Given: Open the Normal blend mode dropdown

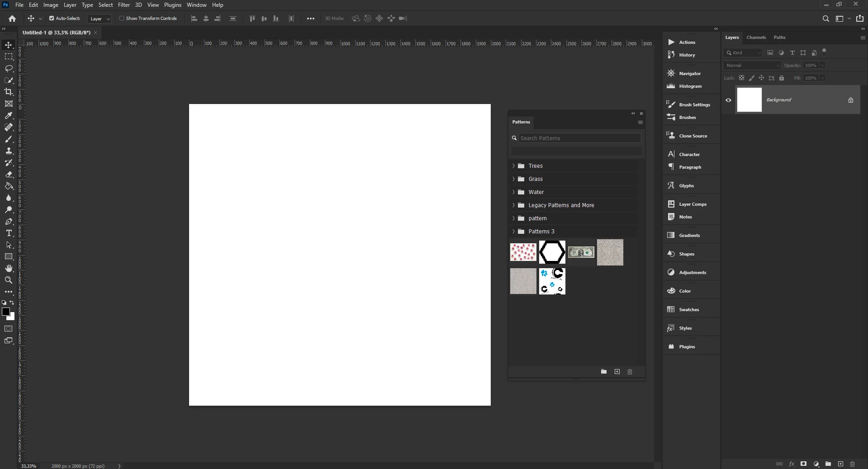Looking at the screenshot, I should (x=752, y=66).
